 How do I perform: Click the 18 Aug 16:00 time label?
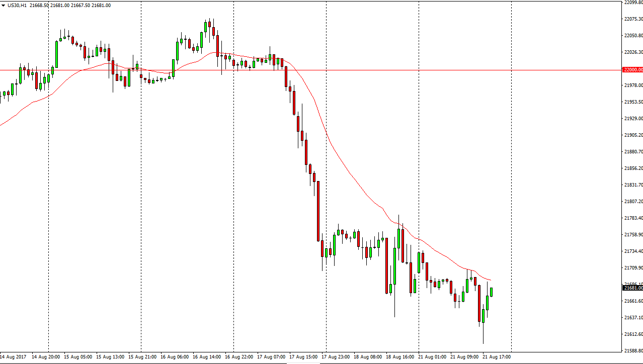pyautogui.click(x=400, y=357)
